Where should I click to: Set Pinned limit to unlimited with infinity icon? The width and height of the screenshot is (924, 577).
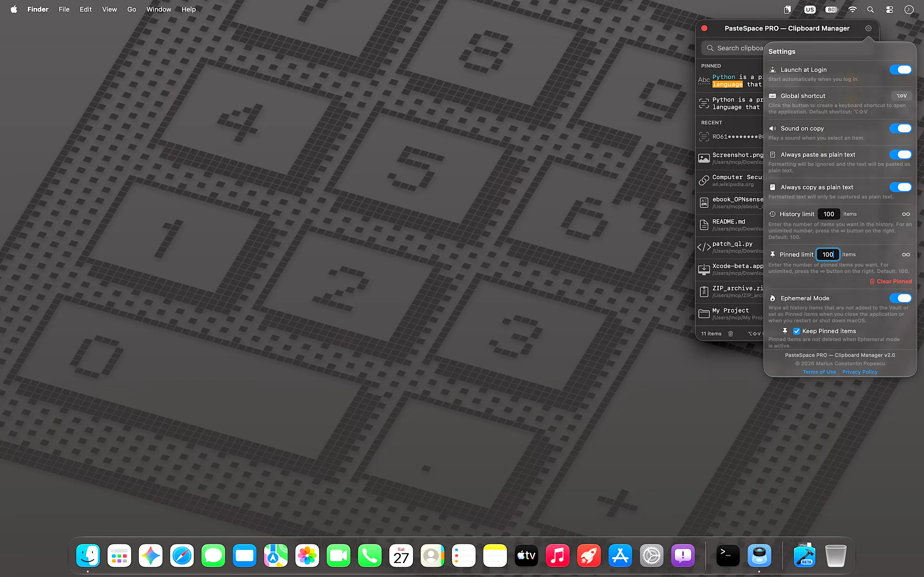pyautogui.click(x=906, y=255)
